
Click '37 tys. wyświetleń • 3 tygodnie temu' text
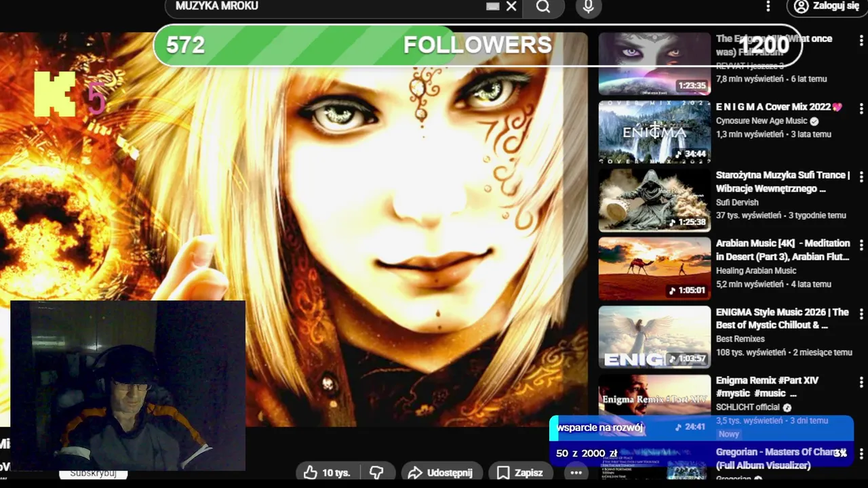tap(781, 216)
